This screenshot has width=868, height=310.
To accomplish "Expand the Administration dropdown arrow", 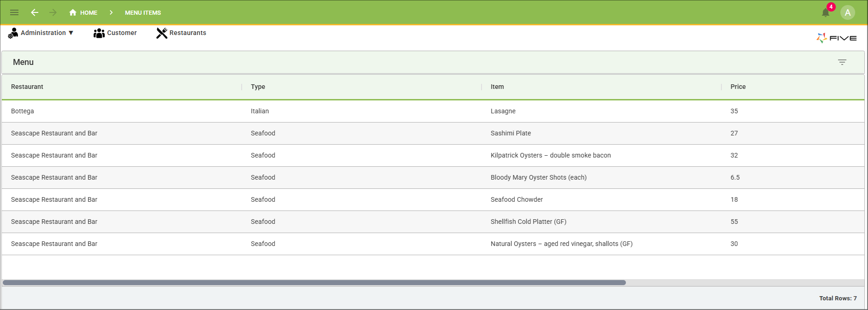I will pos(71,33).
